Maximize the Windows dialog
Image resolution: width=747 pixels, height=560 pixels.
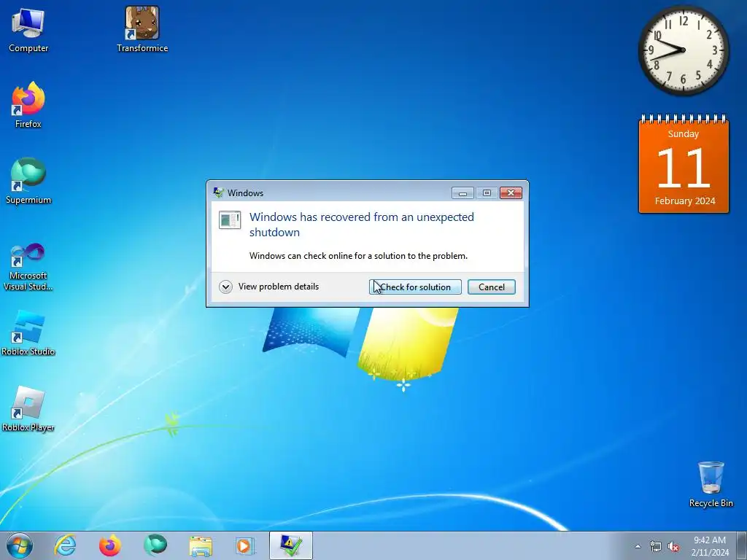pyautogui.click(x=487, y=192)
